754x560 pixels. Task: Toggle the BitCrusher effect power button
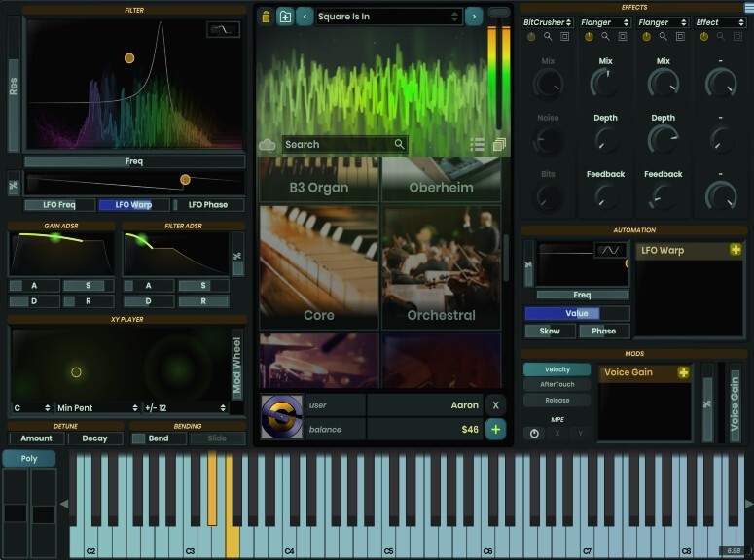pyautogui.click(x=531, y=37)
